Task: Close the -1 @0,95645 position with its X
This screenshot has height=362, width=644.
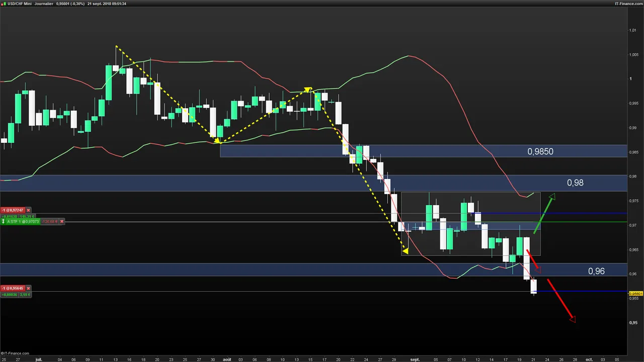Action: (x=28, y=289)
